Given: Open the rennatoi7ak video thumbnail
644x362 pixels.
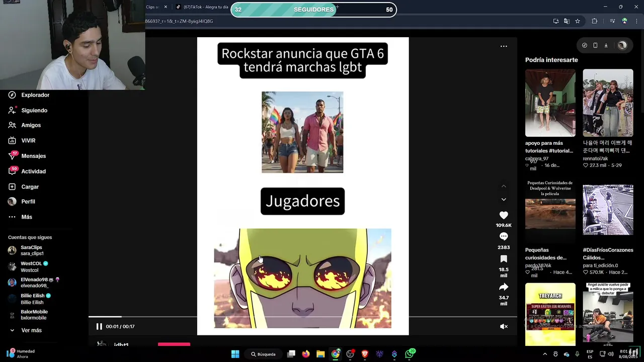Looking at the screenshot, I should (x=608, y=103).
